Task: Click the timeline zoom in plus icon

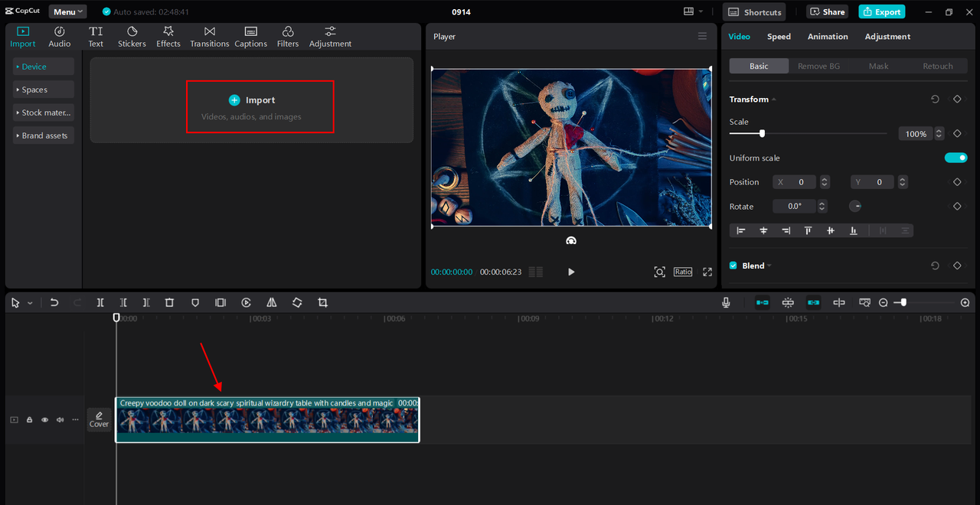Action: (x=965, y=303)
